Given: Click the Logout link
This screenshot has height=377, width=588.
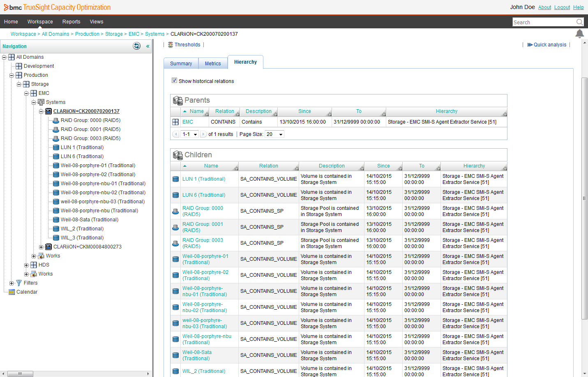Looking at the screenshot, I should coord(562,7).
